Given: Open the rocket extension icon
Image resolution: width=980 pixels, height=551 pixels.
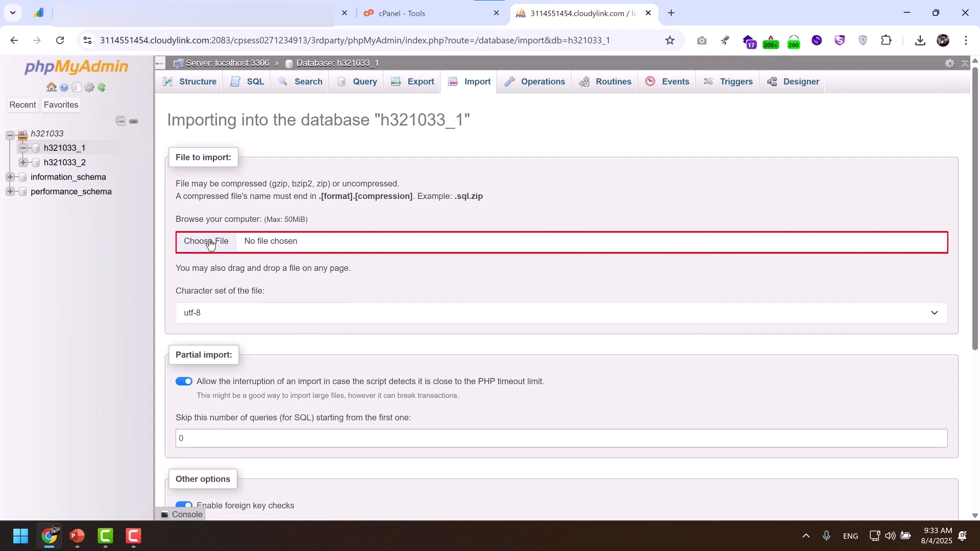Looking at the screenshot, I should tap(725, 40).
